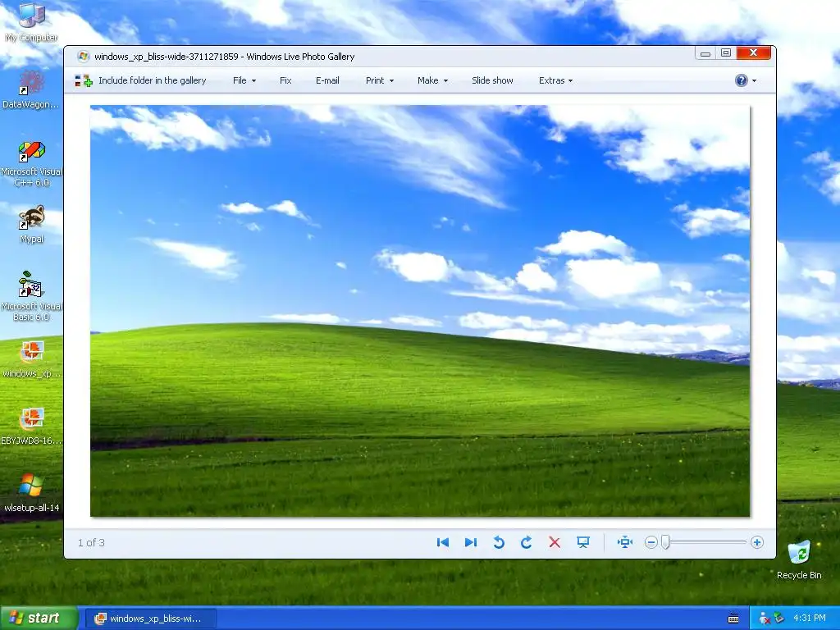Image resolution: width=840 pixels, height=630 pixels.
Task: Open the File dropdown menu
Action: (244, 80)
